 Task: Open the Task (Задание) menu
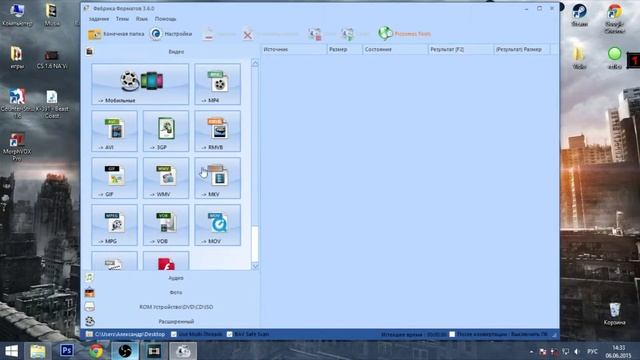click(99, 19)
